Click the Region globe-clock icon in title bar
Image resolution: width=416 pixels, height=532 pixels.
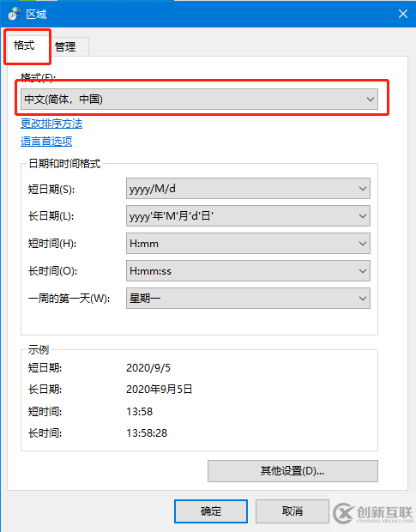[14, 14]
